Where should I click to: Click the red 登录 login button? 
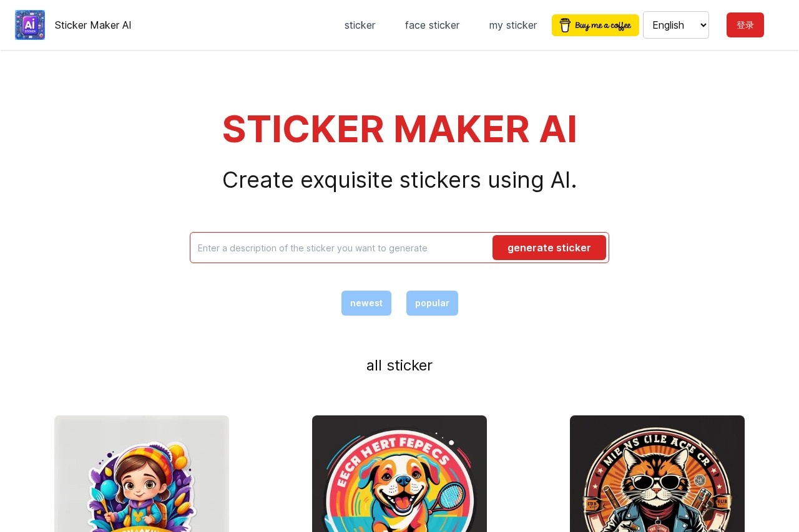(x=745, y=25)
